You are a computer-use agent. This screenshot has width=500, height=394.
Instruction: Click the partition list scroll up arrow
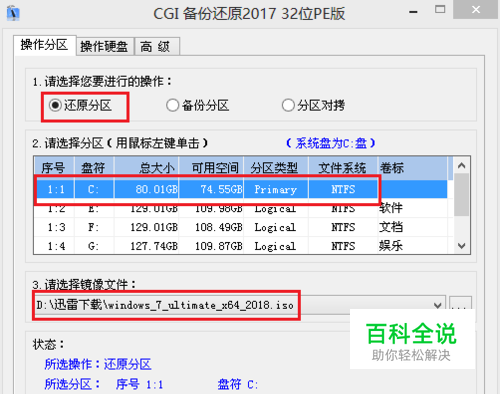pos(462,165)
